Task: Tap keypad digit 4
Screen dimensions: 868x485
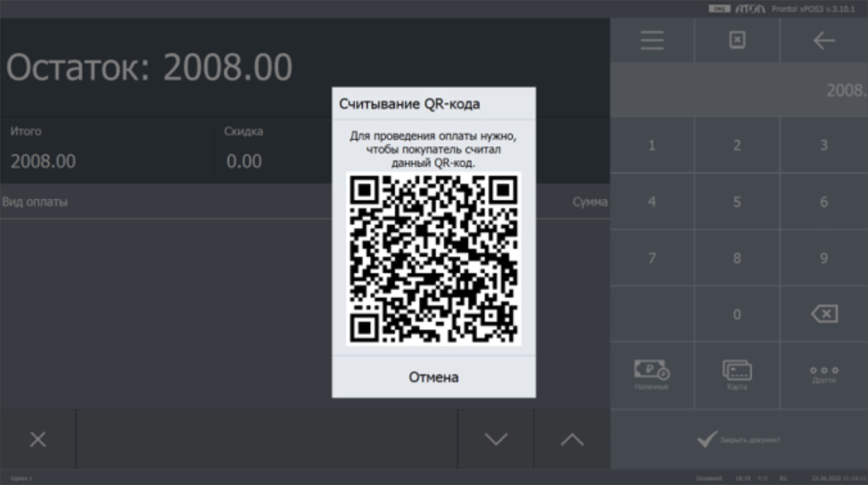Action: 652,202
